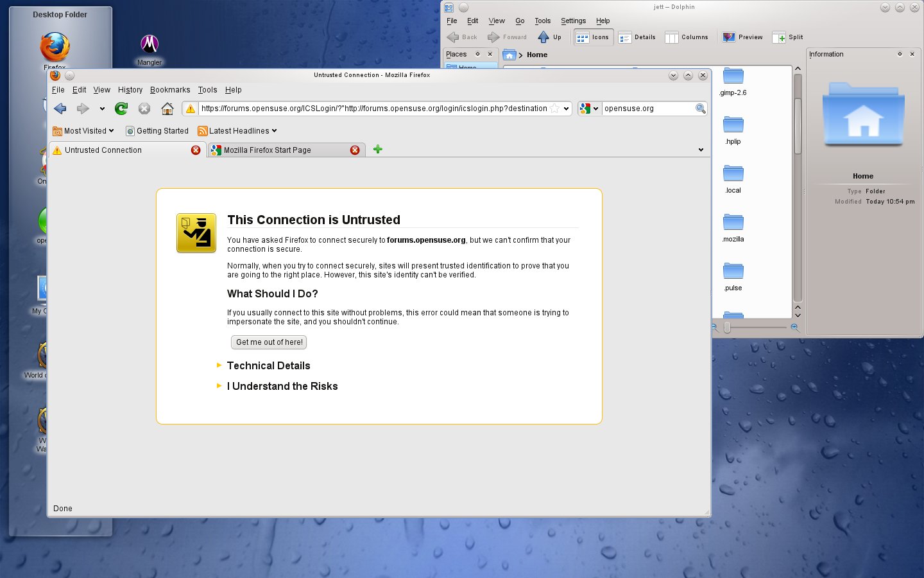Image resolution: width=924 pixels, height=578 pixels.
Task: Click the Firefox icon in Desktop Folder
Action: pyautogui.click(x=55, y=48)
